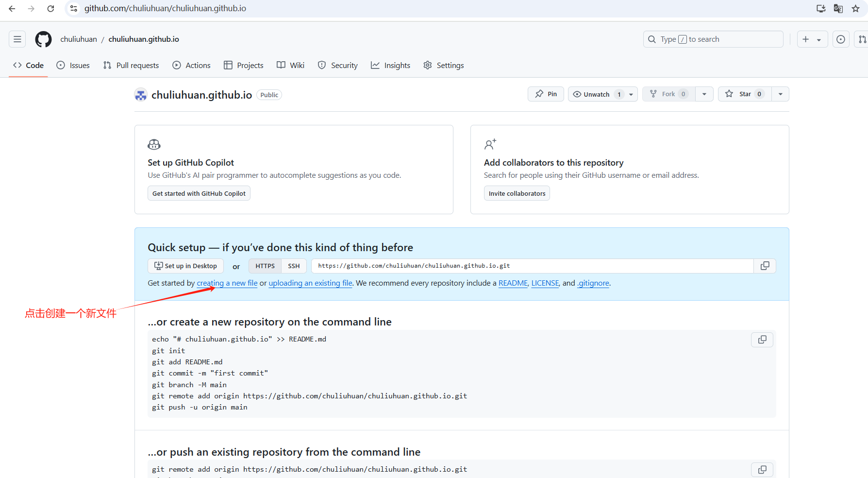Follow the creating a new file link
This screenshot has height=478, width=868.
point(227,283)
